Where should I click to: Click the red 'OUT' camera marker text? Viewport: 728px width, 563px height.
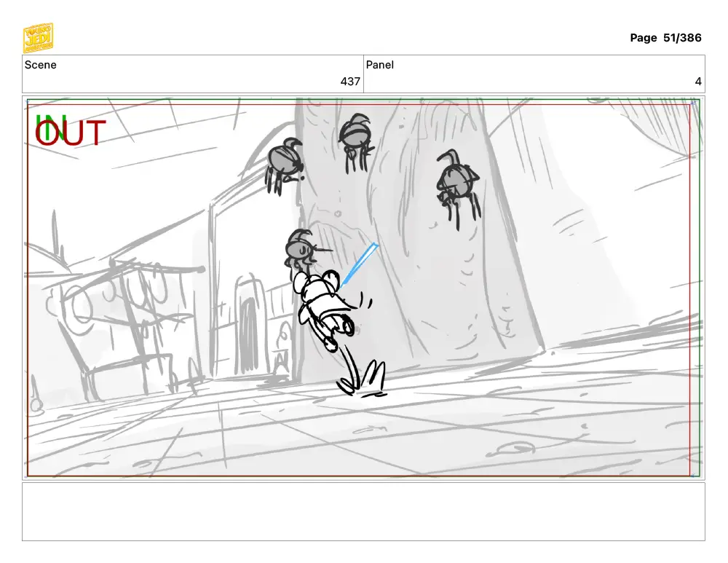tap(71, 133)
